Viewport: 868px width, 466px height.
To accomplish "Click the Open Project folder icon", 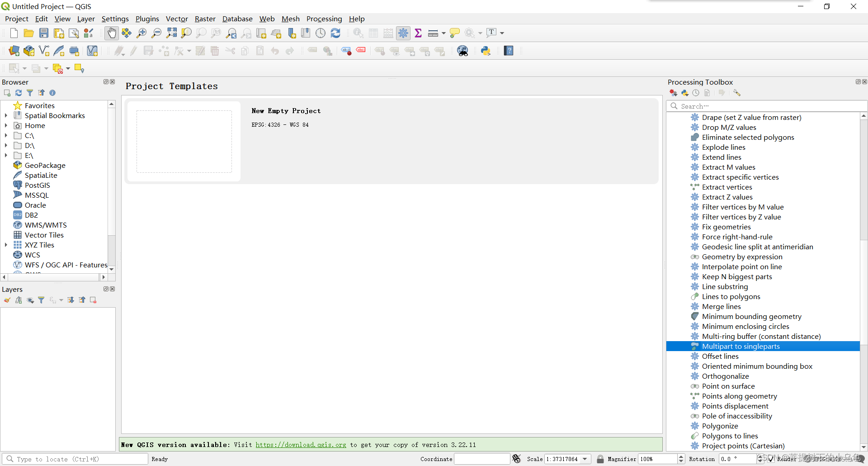I will click(28, 33).
